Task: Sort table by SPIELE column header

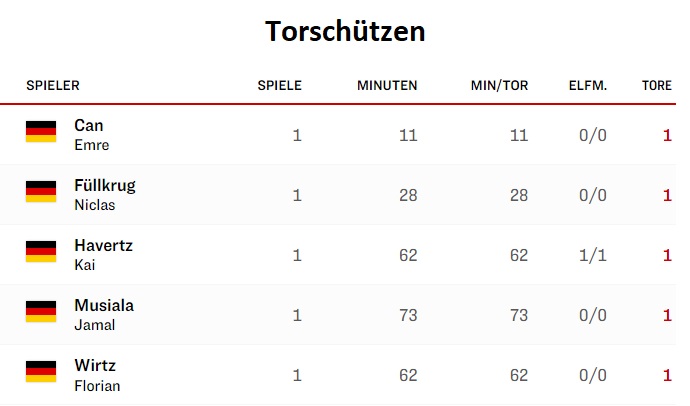Action: click(280, 85)
